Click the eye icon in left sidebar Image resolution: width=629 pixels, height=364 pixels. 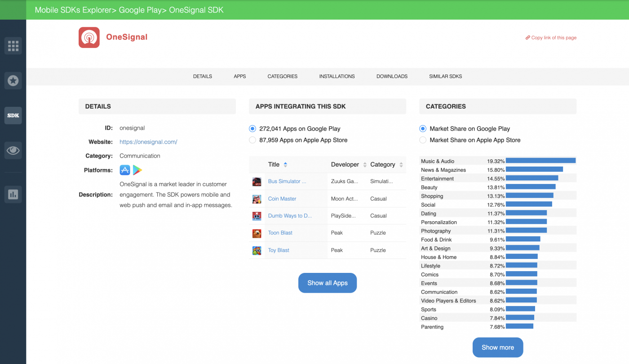click(x=13, y=150)
